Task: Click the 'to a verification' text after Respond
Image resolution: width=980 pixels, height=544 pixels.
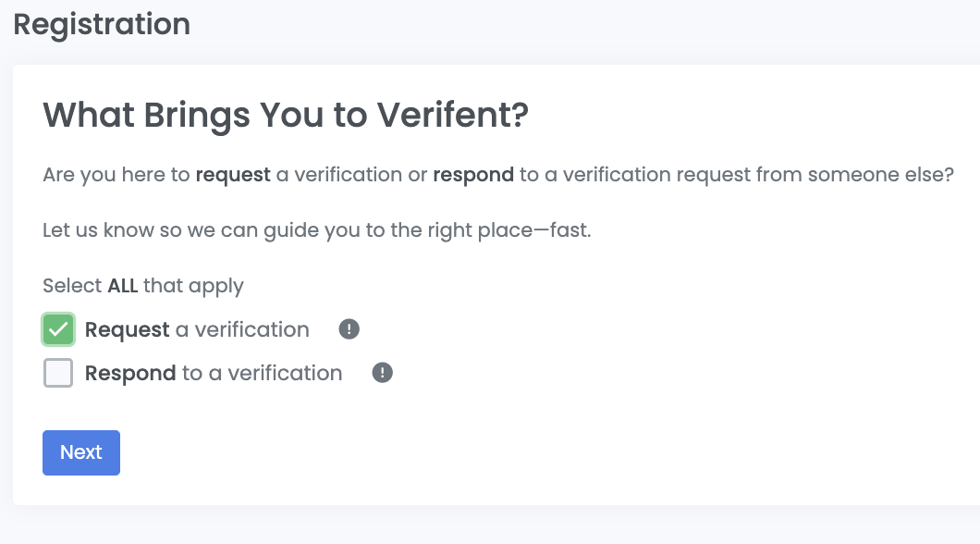Action: click(262, 373)
